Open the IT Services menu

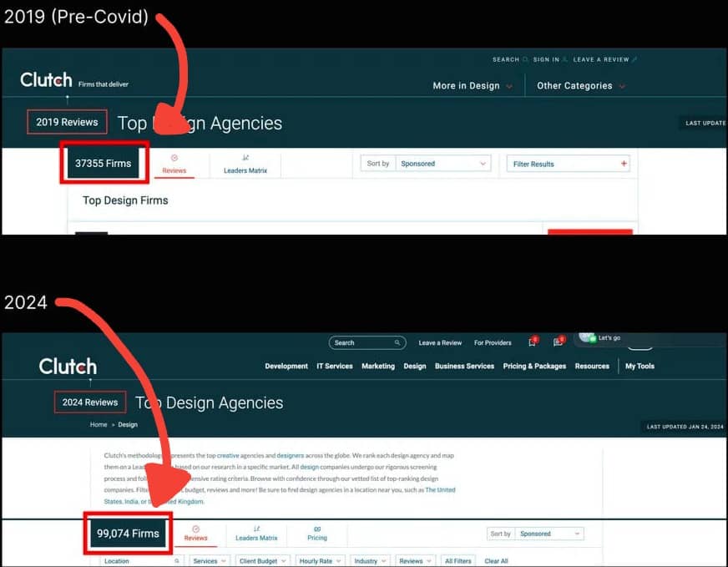click(335, 366)
